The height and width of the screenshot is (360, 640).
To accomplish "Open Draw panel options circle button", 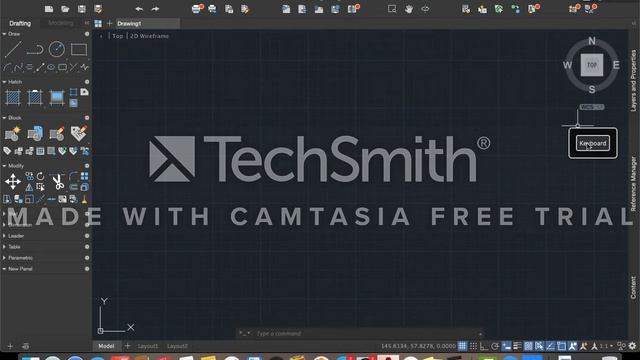I will 87,34.
